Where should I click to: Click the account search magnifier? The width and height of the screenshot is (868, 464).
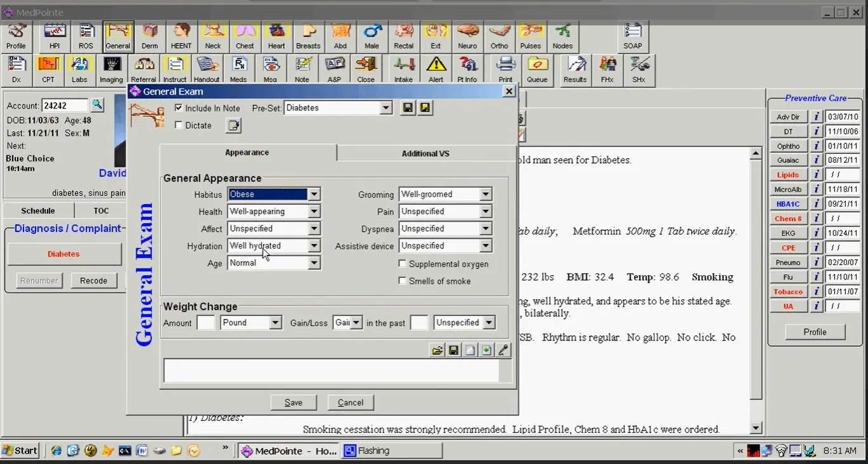[x=98, y=105]
